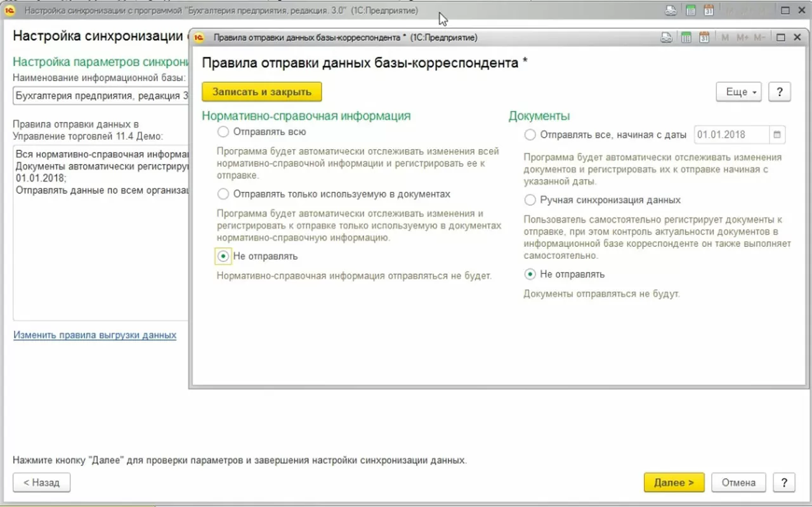
Task: Open the calendar from the sync settings window title bar
Action: (x=709, y=11)
